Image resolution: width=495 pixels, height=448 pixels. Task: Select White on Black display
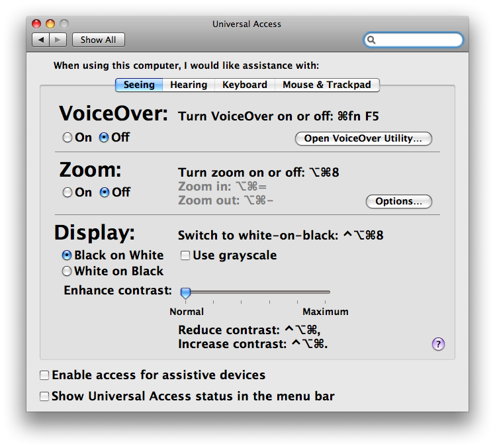[x=67, y=271]
